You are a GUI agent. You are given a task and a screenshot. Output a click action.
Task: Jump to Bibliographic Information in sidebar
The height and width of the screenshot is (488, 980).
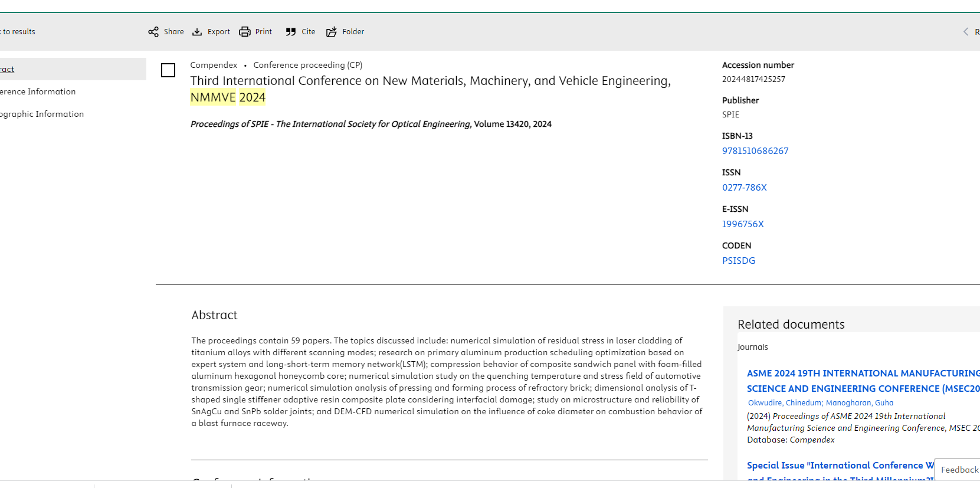[41, 114]
